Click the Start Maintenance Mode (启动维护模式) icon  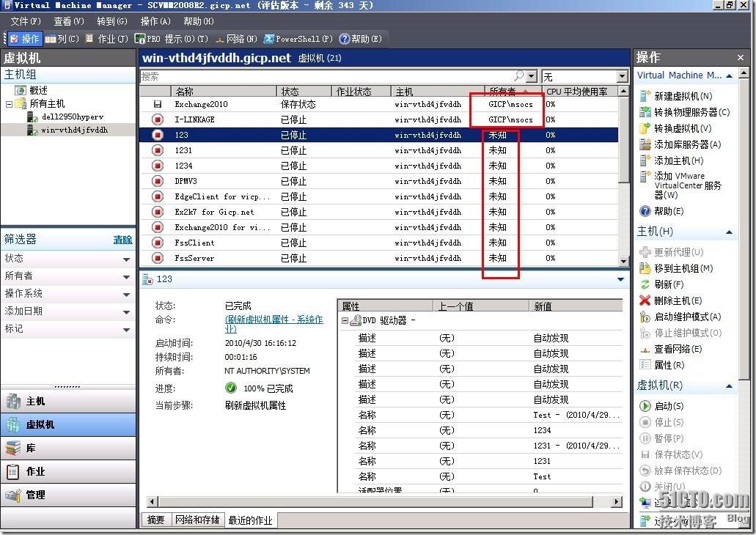[645, 317]
